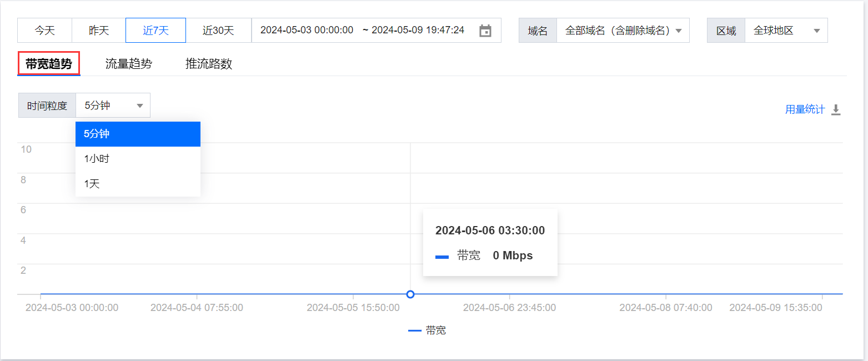Click the 时间粒度 label
The height and width of the screenshot is (361, 868).
(47, 106)
